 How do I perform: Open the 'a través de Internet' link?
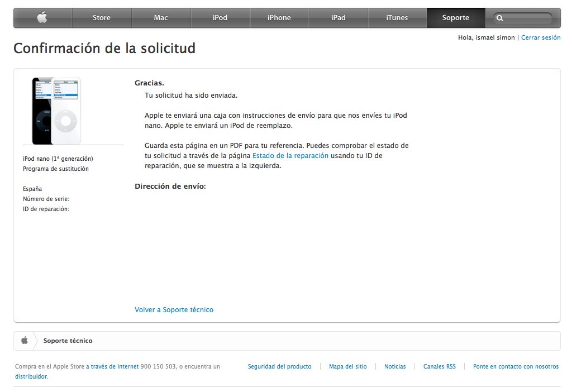coord(112,366)
